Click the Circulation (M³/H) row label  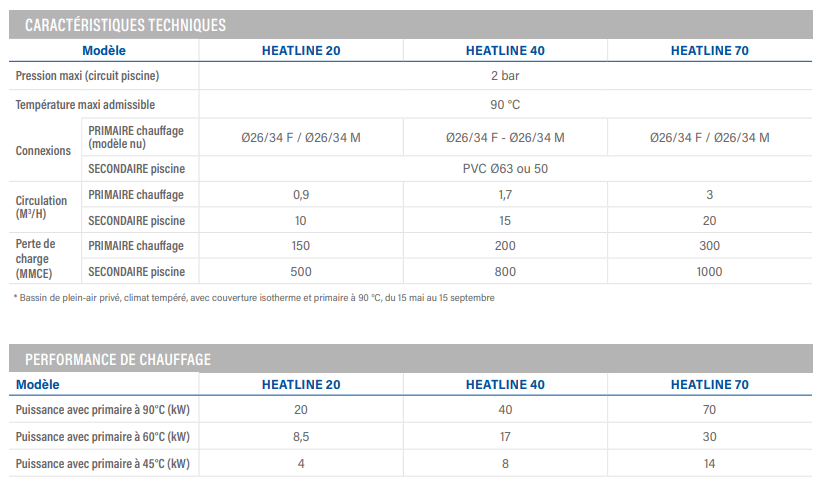pos(44,207)
